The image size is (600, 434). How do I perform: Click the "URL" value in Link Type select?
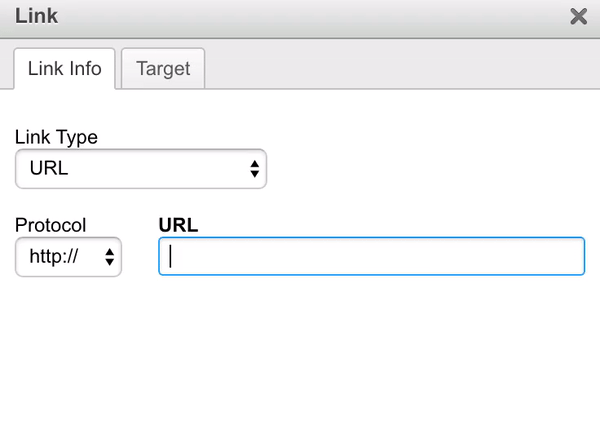[x=49, y=169]
